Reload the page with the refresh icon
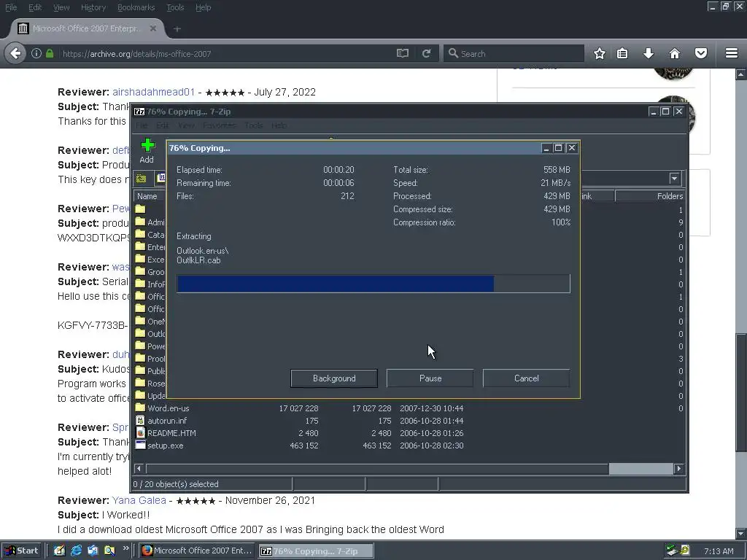 tap(426, 53)
